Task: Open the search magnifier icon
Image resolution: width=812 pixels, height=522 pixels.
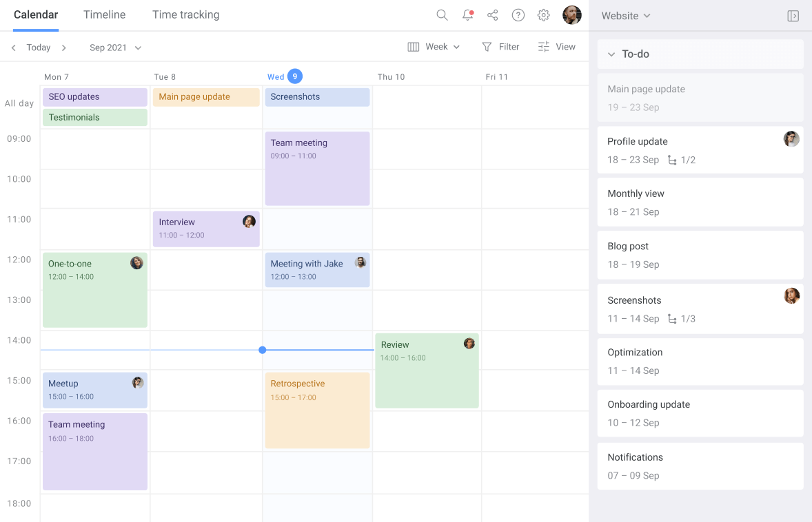Action: click(442, 15)
